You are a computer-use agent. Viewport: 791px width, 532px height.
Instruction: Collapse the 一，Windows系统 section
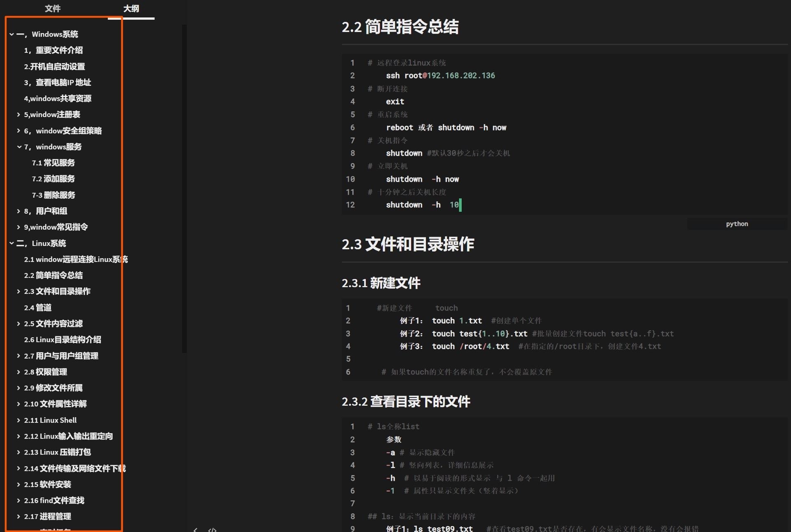pyautogui.click(x=12, y=34)
